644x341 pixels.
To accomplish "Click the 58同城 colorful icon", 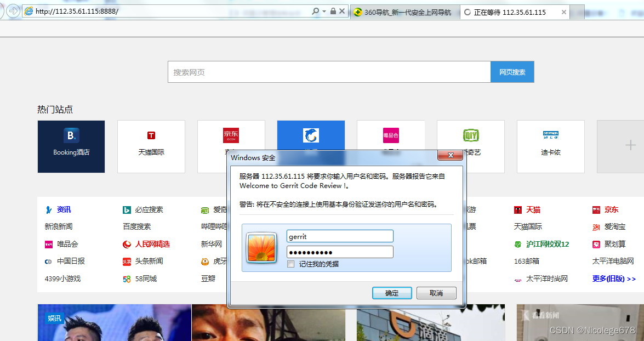I will click(127, 279).
